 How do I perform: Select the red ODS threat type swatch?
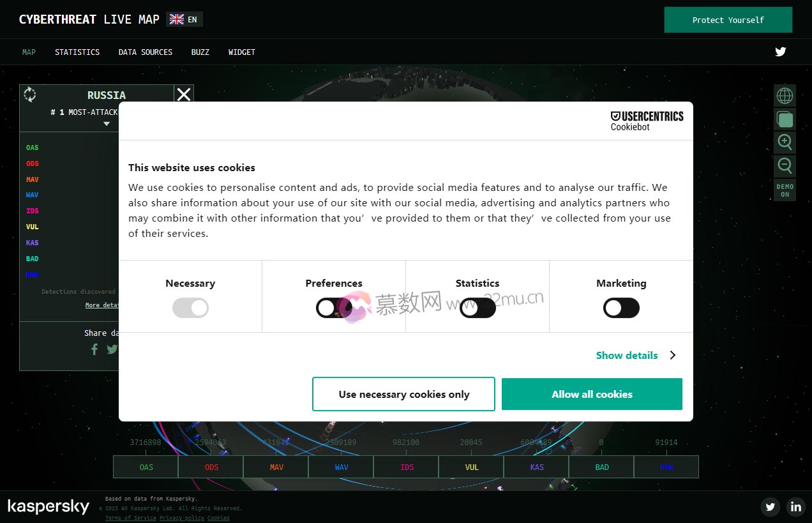32,163
